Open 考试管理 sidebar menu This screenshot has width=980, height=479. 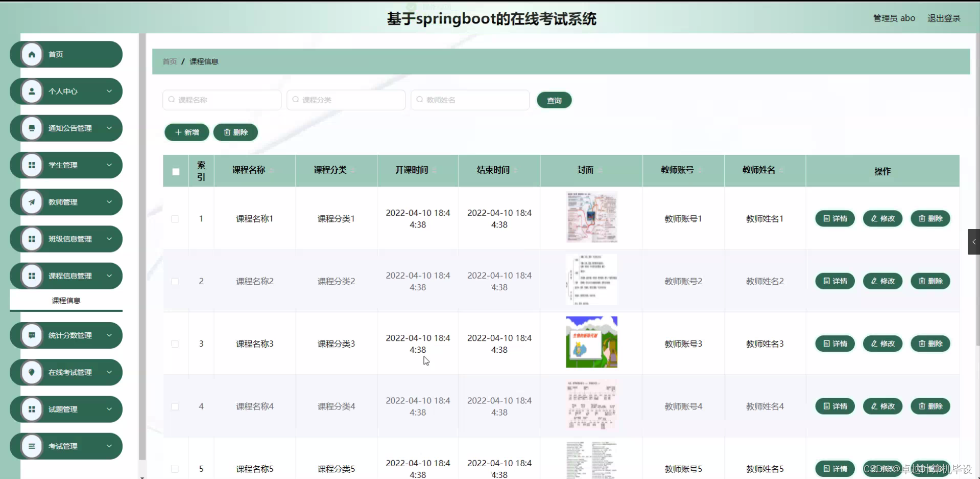(x=66, y=446)
